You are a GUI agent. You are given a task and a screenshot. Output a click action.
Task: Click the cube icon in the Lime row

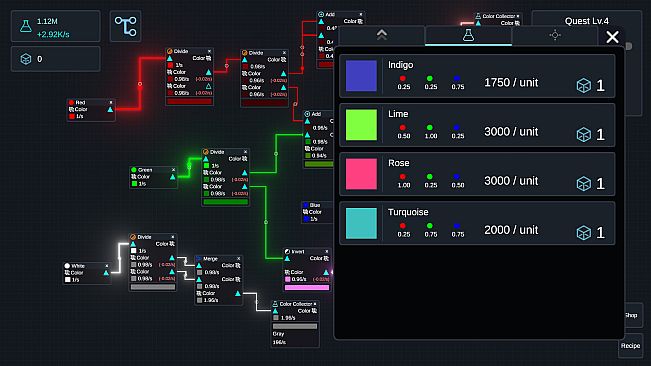[584, 134]
